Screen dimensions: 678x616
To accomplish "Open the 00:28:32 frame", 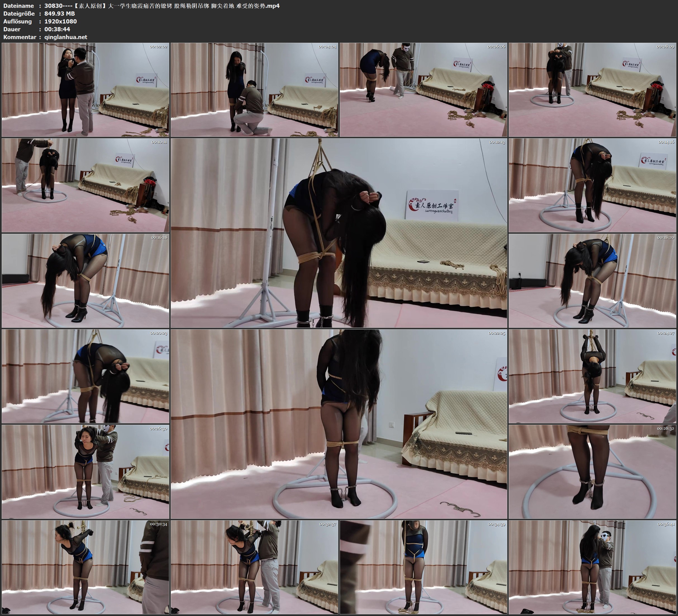I will (592, 471).
